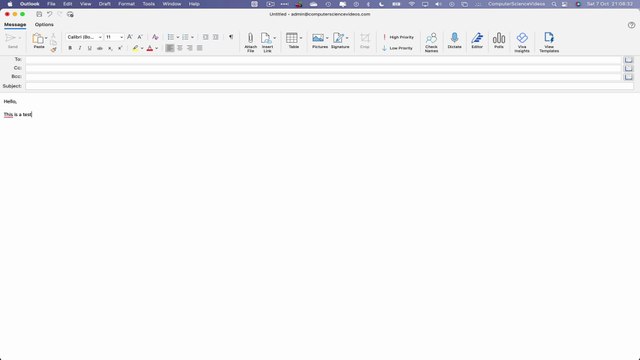This screenshot has height=360, width=640.
Task: Open the Help question mark icon
Action: [631, 25]
